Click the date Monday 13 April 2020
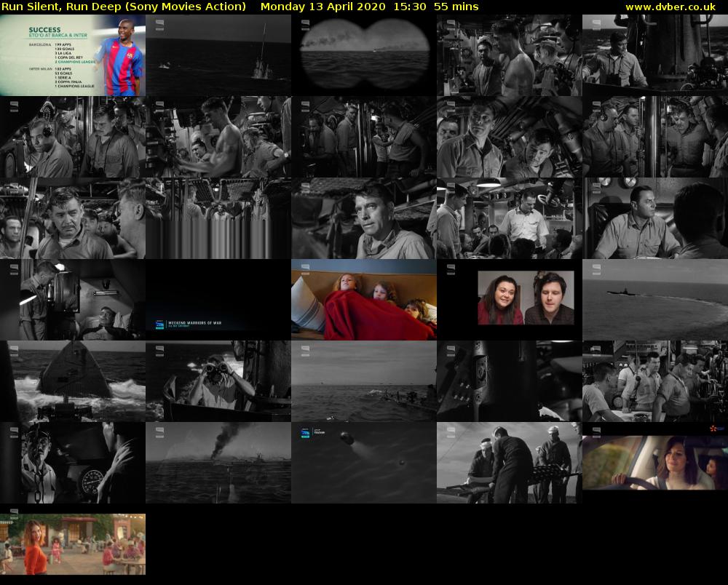 pos(323,7)
